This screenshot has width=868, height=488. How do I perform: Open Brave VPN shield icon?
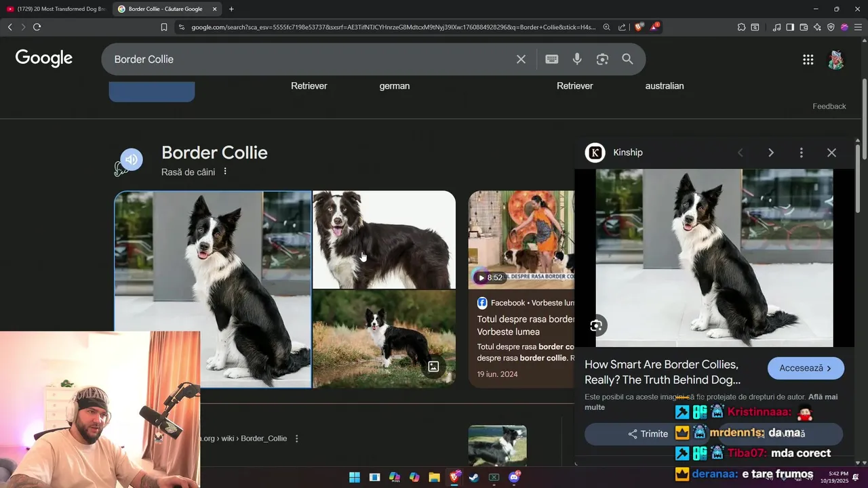pos(831,27)
